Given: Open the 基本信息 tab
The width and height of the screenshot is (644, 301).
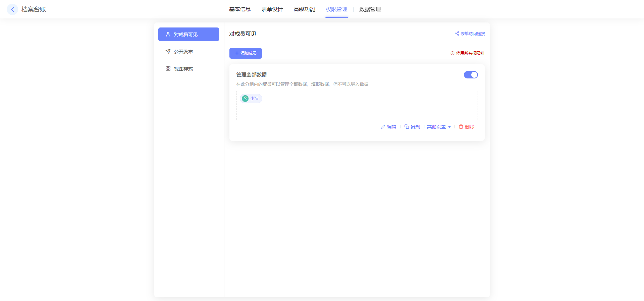Looking at the screenshot, I should pyautogui.click(x=240, y=9).
